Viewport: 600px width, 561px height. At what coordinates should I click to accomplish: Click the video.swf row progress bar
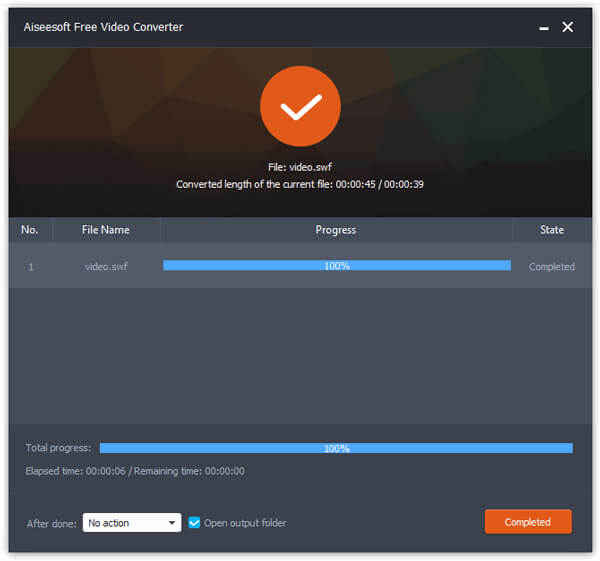click(x=337, y=265)
